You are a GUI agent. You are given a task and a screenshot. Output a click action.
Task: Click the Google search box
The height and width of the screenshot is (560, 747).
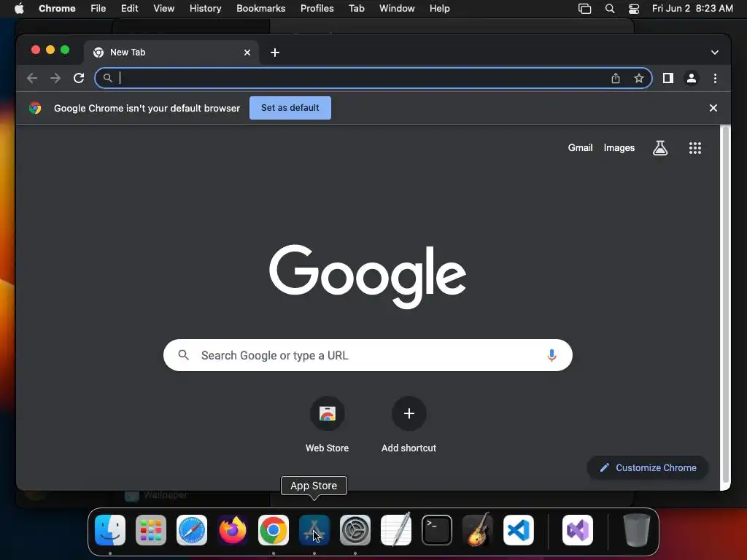click(x=368, y=355)
